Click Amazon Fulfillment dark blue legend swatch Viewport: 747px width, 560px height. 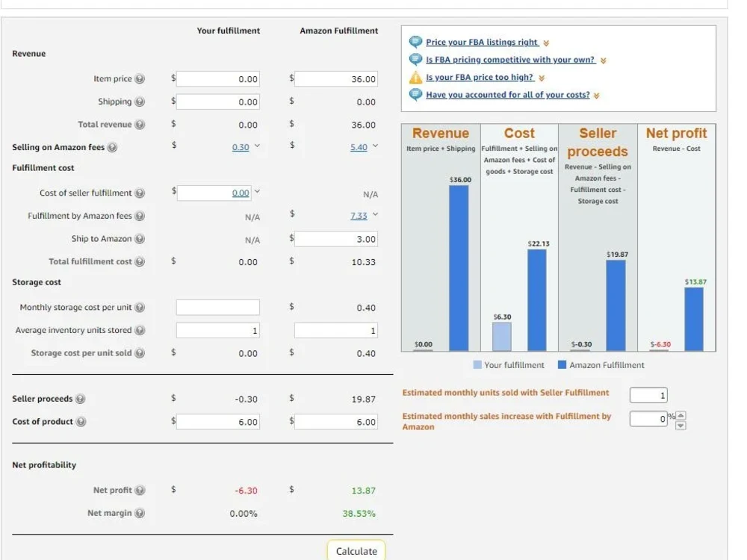point(562,365)
